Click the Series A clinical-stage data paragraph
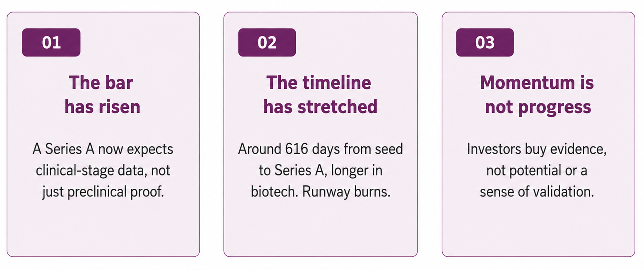Viewport: 644px width, 270px height. [103, 171]
